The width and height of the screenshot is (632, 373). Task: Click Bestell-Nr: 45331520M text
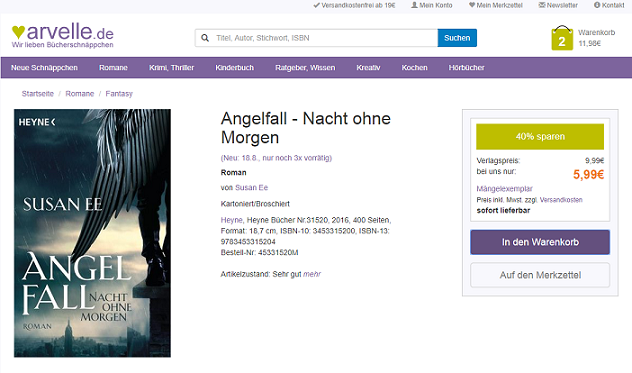point(260,253)
